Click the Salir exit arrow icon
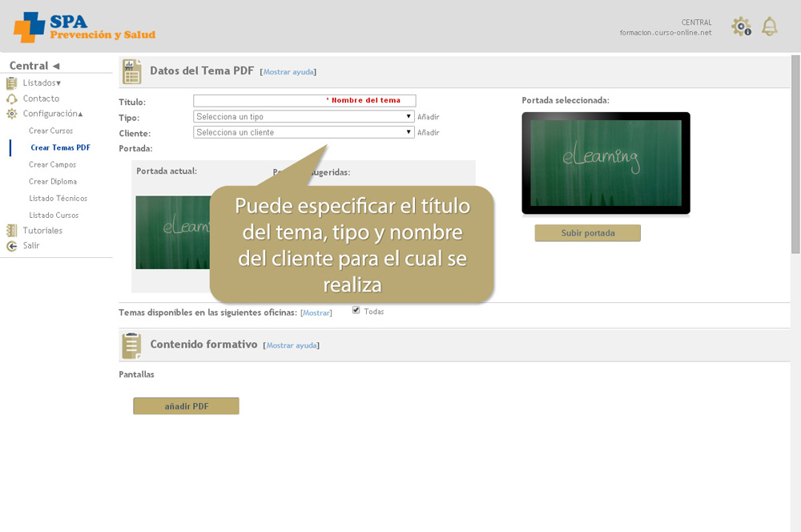 pyautogui.click(x=11, y=246)
